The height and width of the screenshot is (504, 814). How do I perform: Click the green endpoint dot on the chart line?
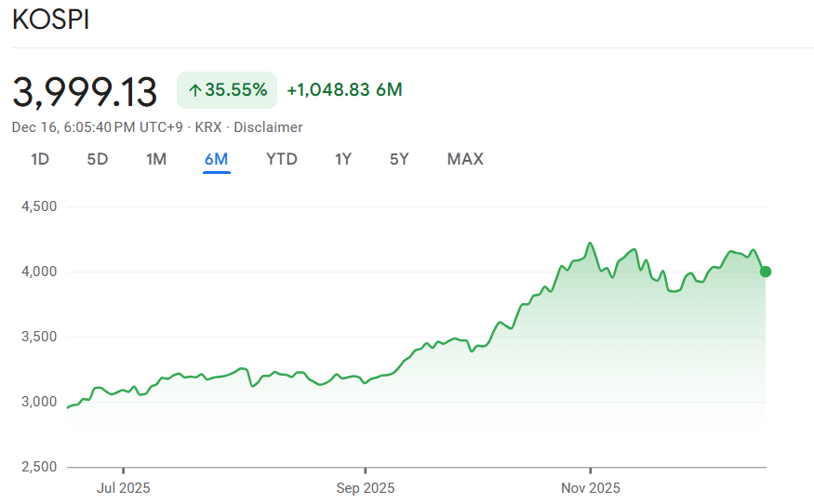pos(766,272)
